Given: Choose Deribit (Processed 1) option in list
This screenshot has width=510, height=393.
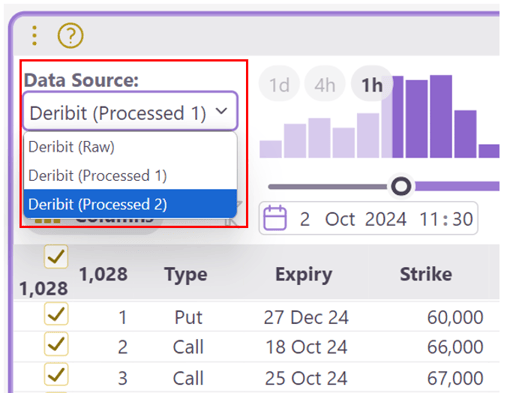Looking at the screenshot, I should click(x=130, y=175).
